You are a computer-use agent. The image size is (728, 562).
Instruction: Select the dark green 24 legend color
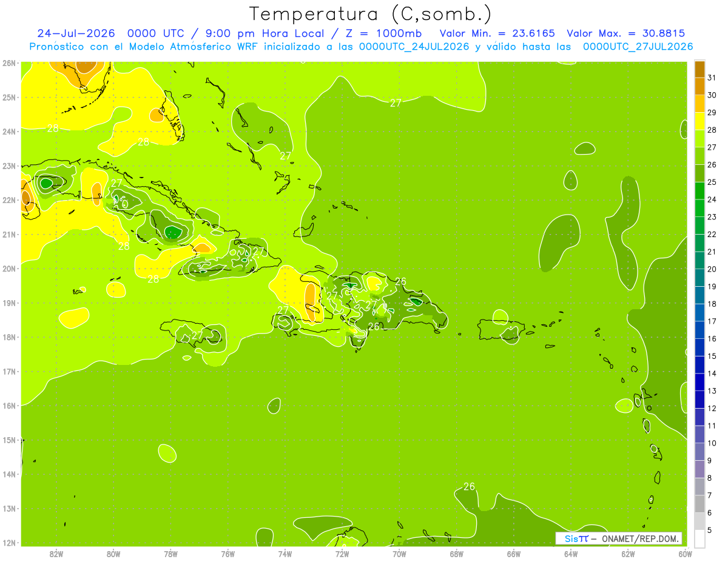pyautogui.click(x=699, y=192)
